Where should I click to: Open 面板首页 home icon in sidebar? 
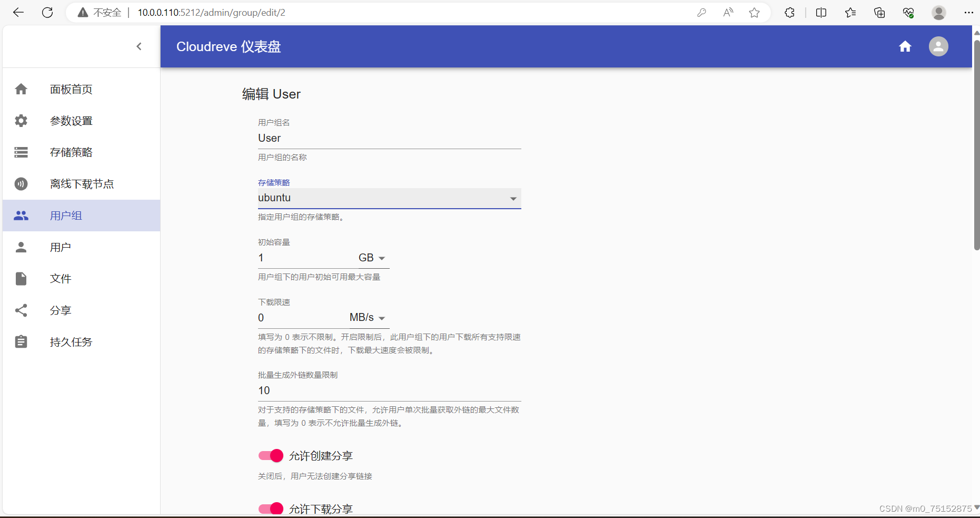coord(21,89)
